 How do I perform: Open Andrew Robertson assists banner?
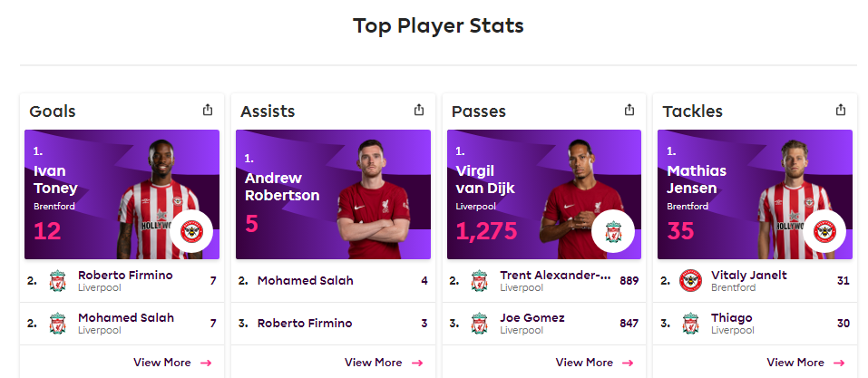[333, 194]
